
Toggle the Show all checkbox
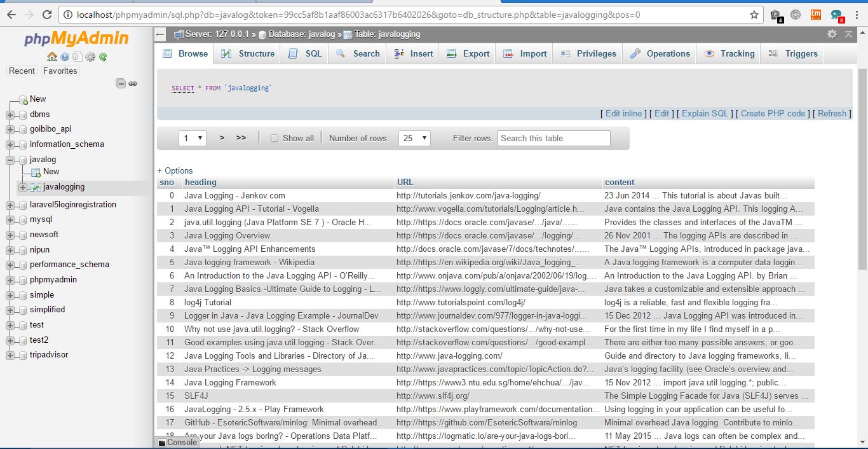[x=275, y=138]
